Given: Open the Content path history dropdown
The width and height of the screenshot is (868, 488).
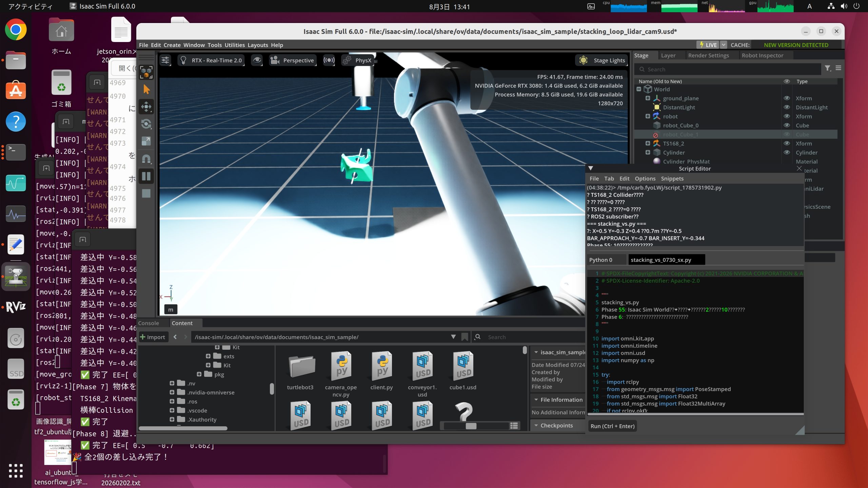Looking at the screenshot, I should coord(453,337).
